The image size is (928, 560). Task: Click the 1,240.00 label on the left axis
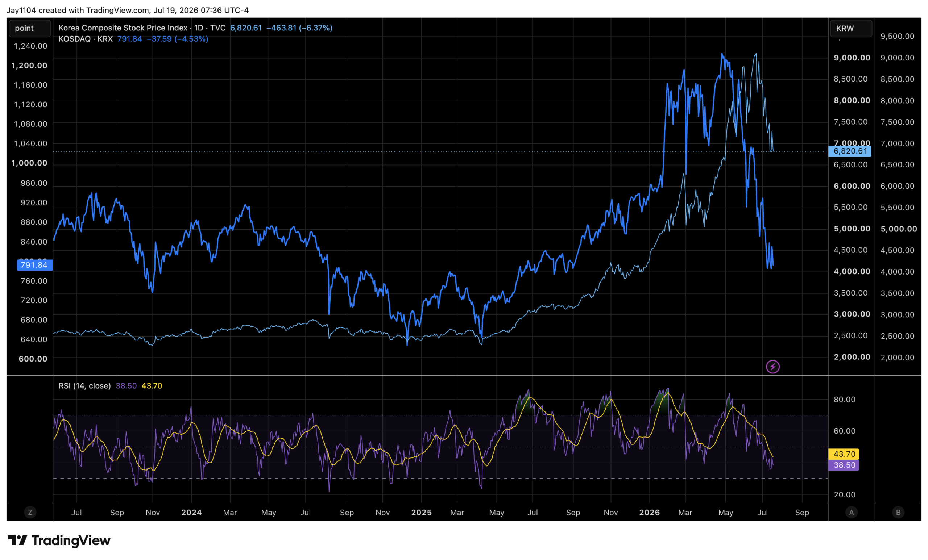click(x=30, y=46)
